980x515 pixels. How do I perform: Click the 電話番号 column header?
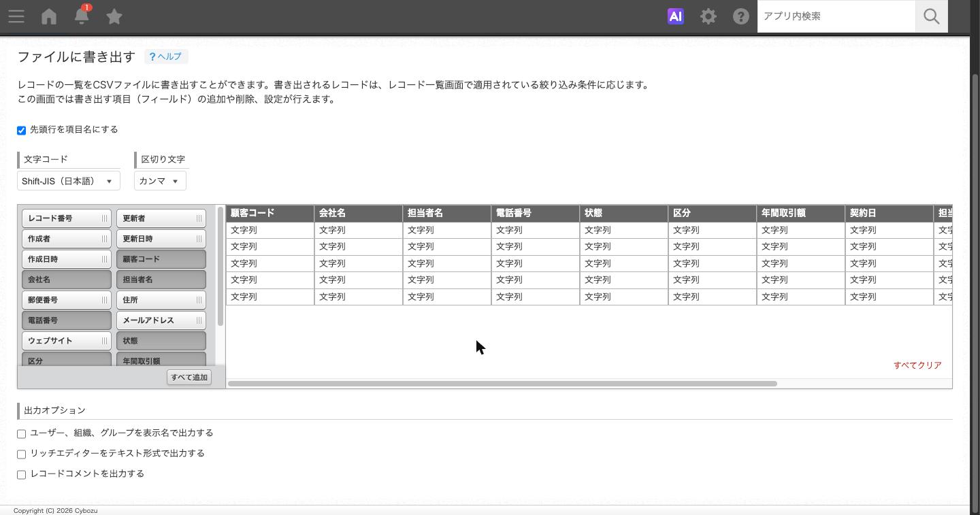click(536, 213)
